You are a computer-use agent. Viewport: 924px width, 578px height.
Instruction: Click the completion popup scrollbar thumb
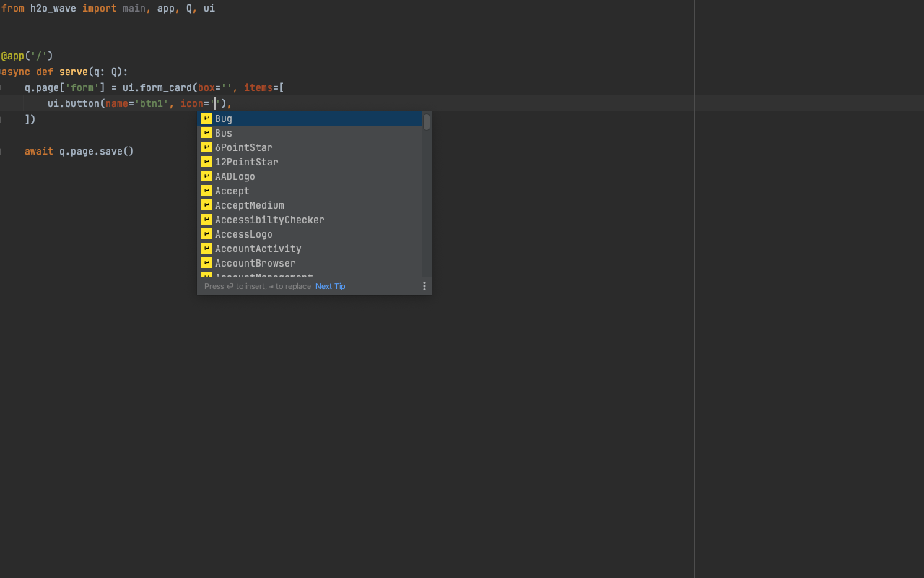click(427, 122)
